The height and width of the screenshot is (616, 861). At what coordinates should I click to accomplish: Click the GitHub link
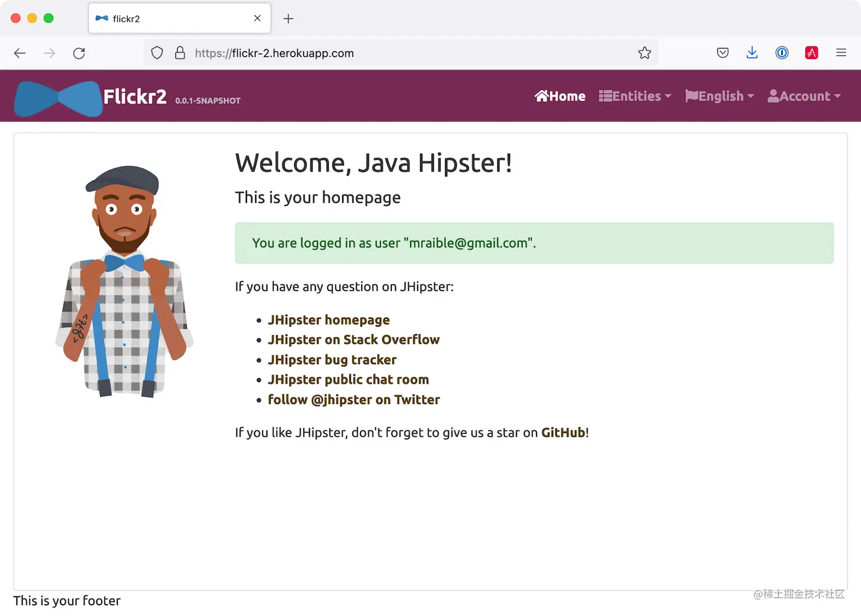coord(563,432)
